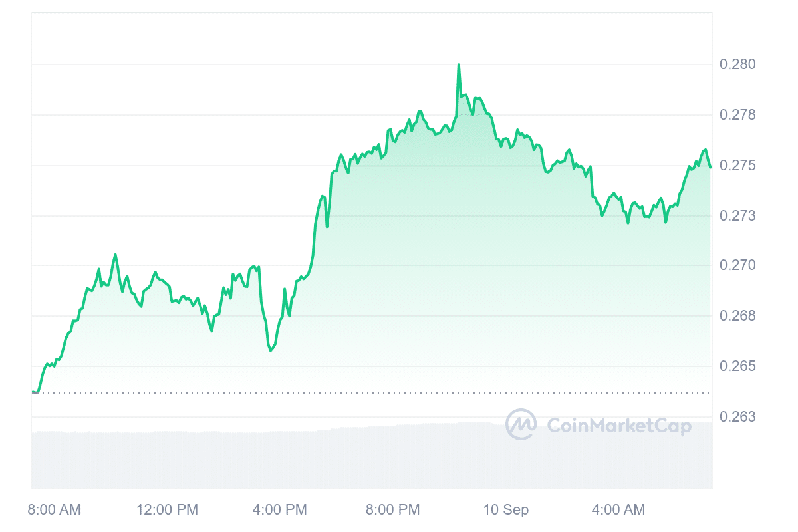Viewport: 798px width, 532px height.
Task: Select the 0.270 price axis label
Action: [x=737, y=266]
